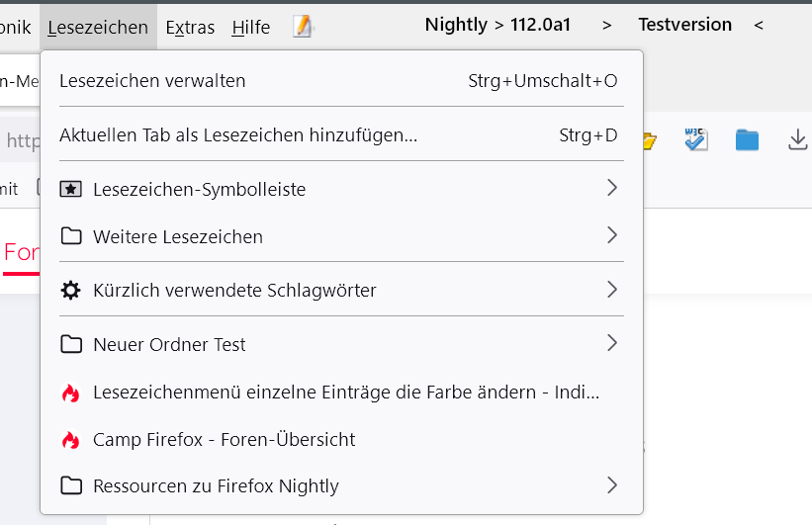Open Camp Firefox - Foren-Übersicht bookmark
The width and height of the screenshot is (812, 525).
224,439
